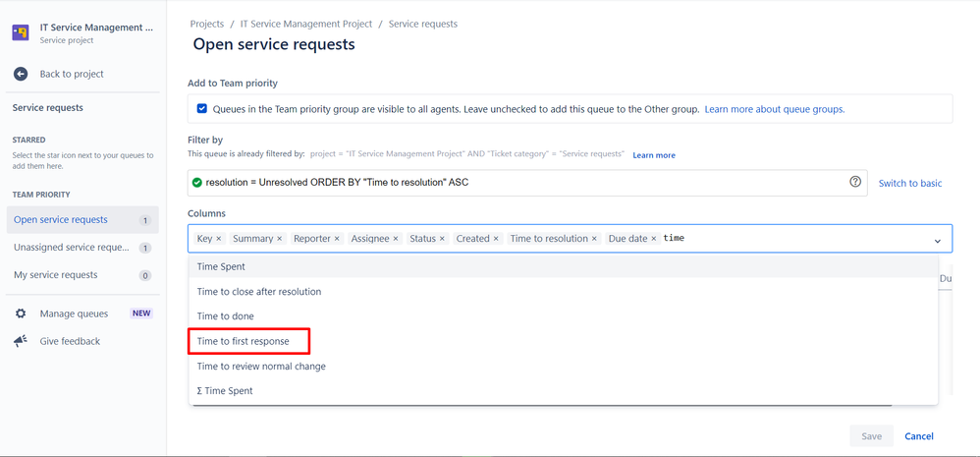Open the My service requests queue
Image resolution: width=980 pixels, height=457 pixels.
click(82, 275)
